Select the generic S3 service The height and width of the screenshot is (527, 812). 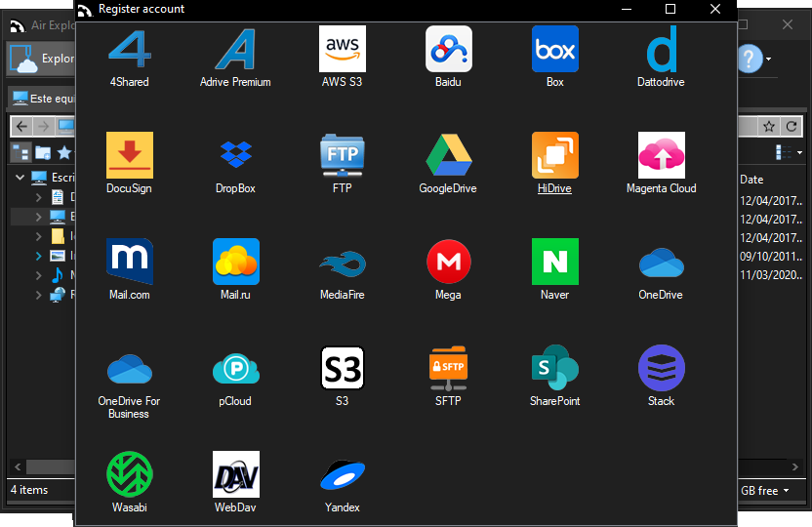pyautogui.click(x=343, y=377)
